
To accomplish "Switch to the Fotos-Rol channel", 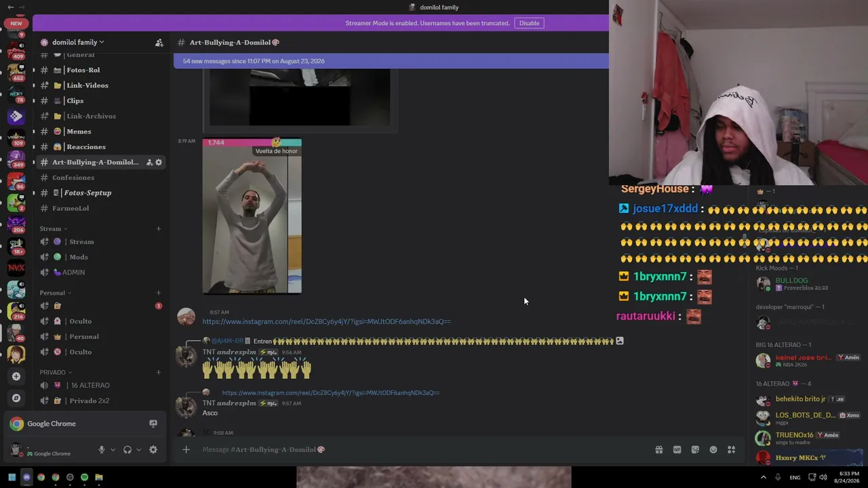I will pos(100,70).
